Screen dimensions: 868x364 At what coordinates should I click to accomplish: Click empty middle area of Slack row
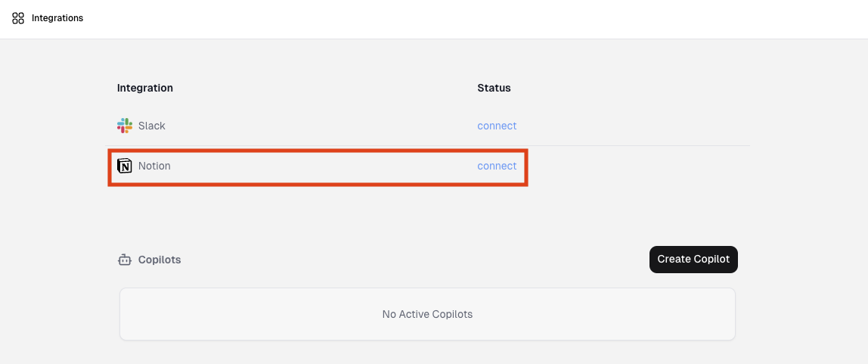click(x=318, y=126)
